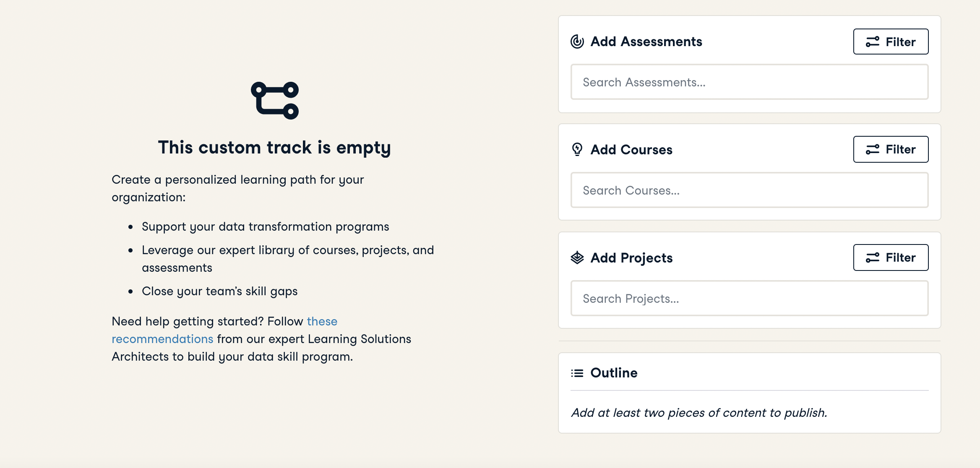980x468 pixels.
Task: Click the "This custom track is empty" heading
Action: point(274,148)
